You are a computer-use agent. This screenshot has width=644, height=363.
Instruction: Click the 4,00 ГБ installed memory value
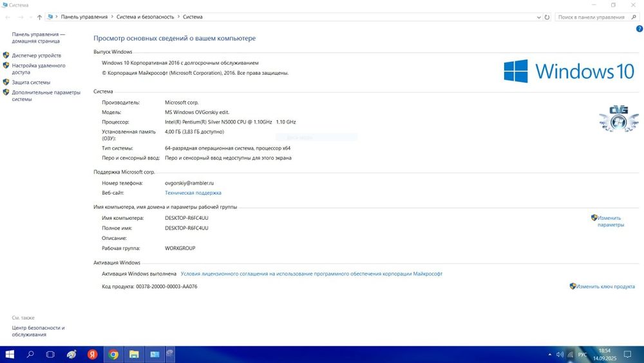click(x=194, y=132)
